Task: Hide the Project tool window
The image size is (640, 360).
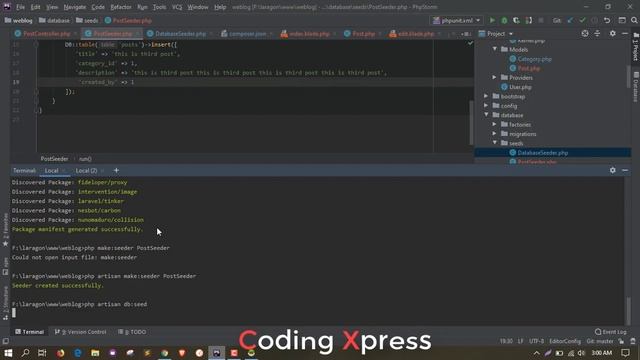Action: [x=625, y=33]
